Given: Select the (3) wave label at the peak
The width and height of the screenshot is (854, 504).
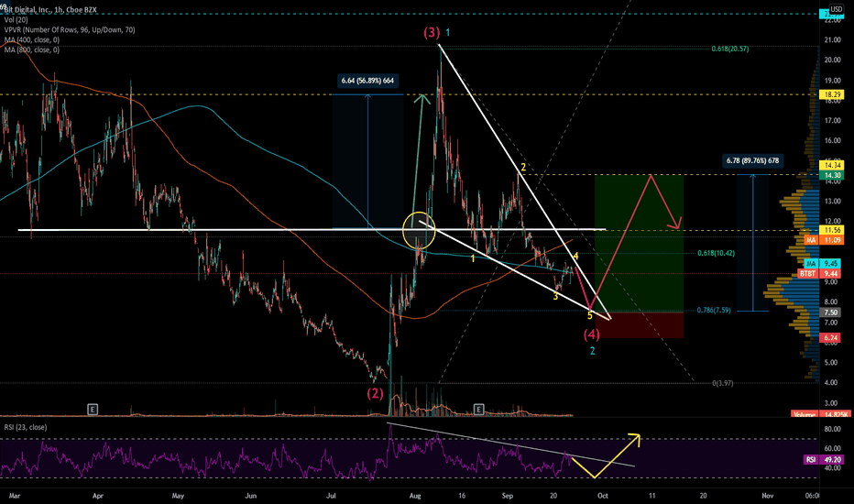Looking at the screenshot, I should point(432,33).
